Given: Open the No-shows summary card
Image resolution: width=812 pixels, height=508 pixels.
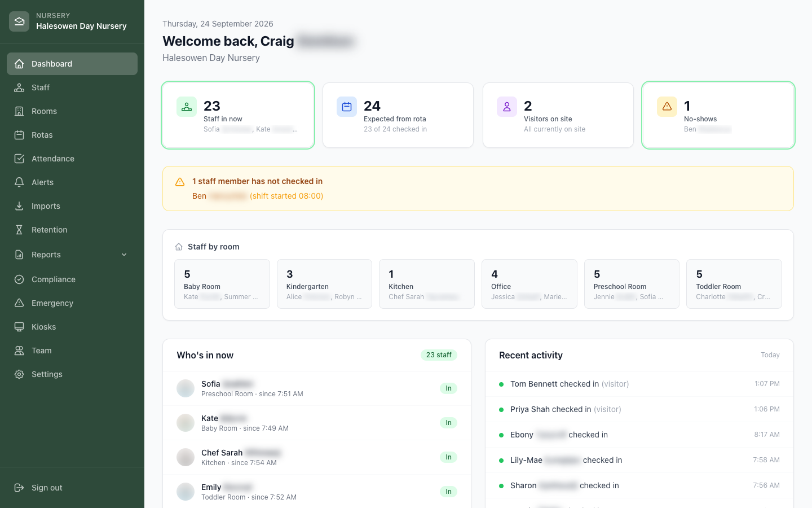Looking at the screenshot, I should [x=718, y=115].
